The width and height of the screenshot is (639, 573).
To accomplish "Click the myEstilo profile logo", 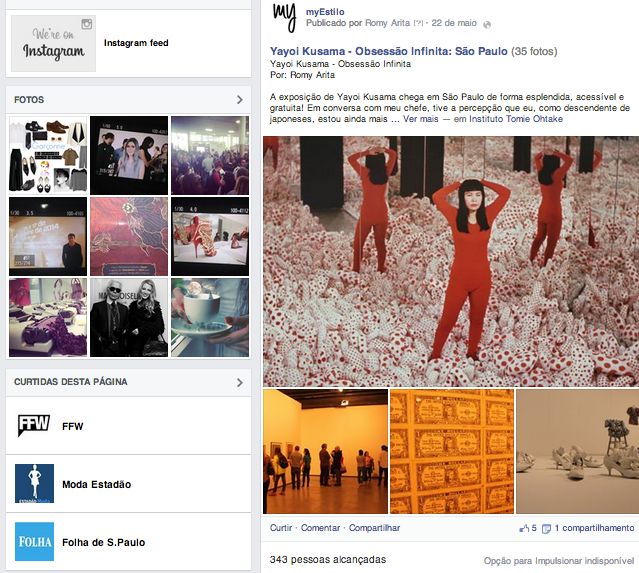I will coord(284,17).
